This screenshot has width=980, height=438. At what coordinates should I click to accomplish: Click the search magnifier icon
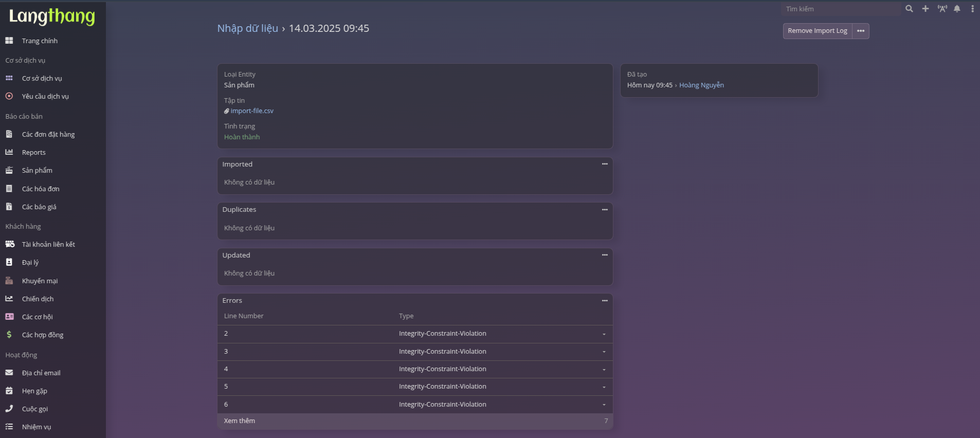click(909, 9)
